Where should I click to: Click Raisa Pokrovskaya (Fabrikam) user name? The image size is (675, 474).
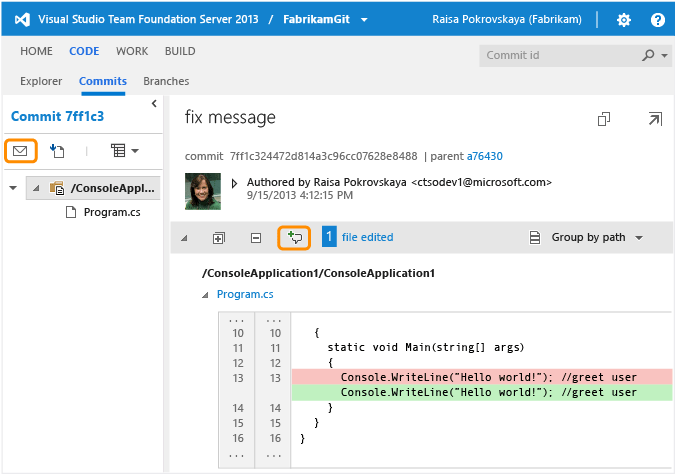[x=507, y=19]
